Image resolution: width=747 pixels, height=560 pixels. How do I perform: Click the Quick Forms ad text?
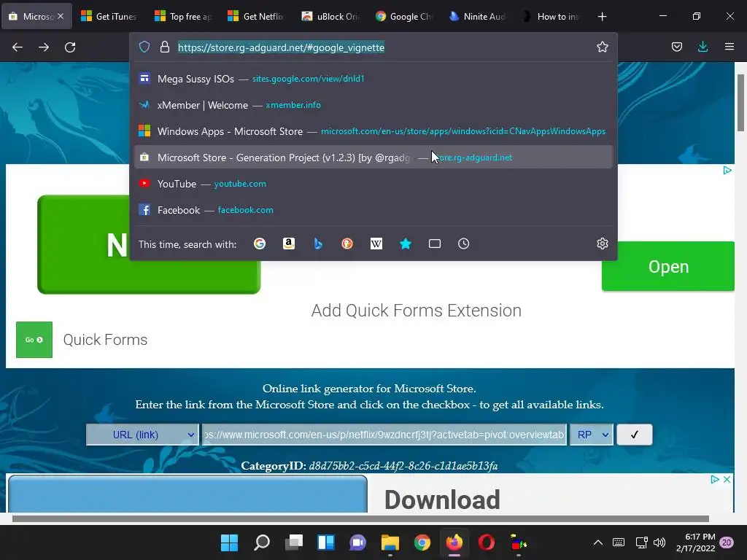105,340
